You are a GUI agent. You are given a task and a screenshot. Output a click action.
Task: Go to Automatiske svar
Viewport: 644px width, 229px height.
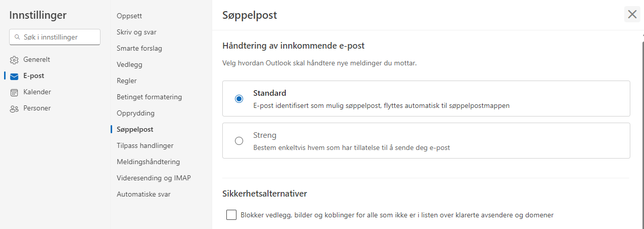coord(144,194)
